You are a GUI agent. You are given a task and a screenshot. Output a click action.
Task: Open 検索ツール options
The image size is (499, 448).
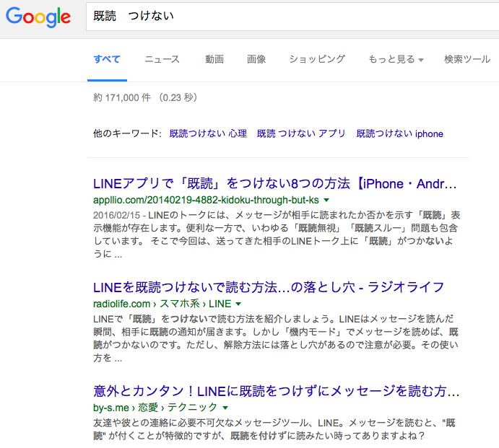coord(467,59)
